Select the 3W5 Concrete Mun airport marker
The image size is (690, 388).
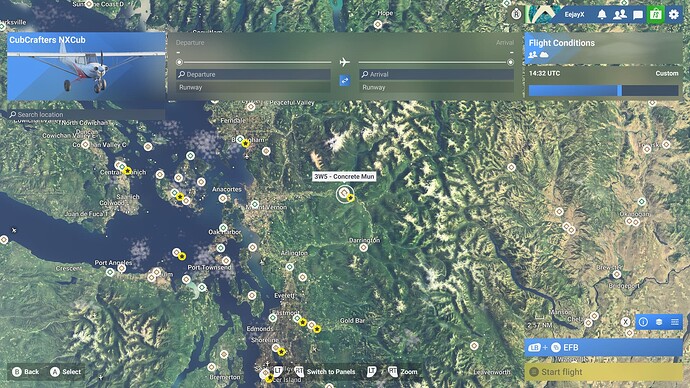click(345, 193)
